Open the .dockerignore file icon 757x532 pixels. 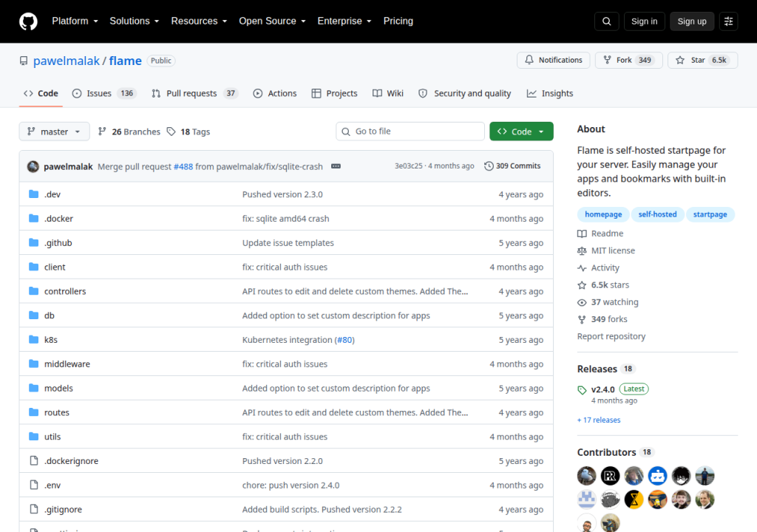pyautogui.click(x=34, y=460)
